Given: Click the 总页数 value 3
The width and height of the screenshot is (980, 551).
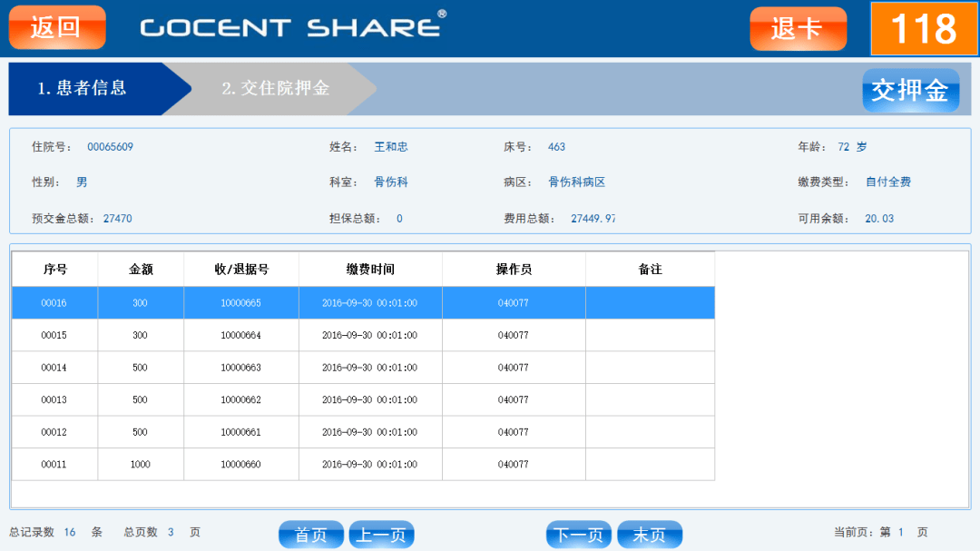Looking at the screenshot, I should coord(171,532).
